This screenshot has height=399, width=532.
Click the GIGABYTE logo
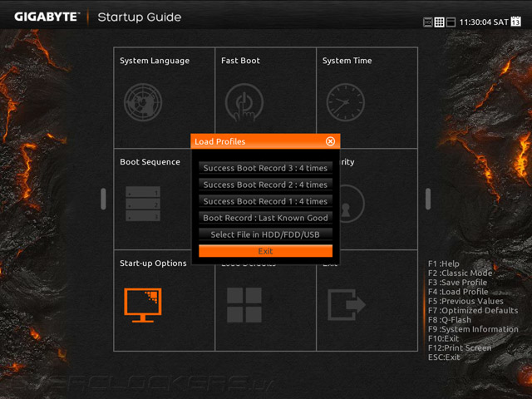[47, 17]
